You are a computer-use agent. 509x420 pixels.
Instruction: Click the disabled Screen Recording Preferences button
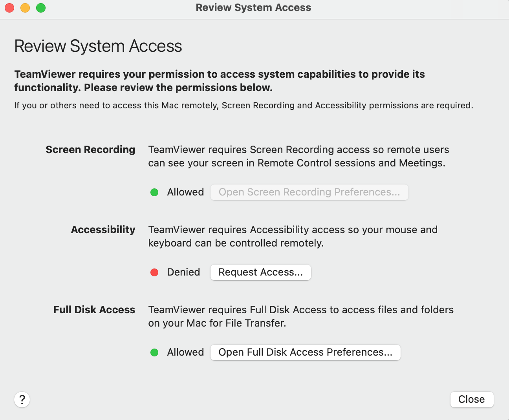click(309, 192)
